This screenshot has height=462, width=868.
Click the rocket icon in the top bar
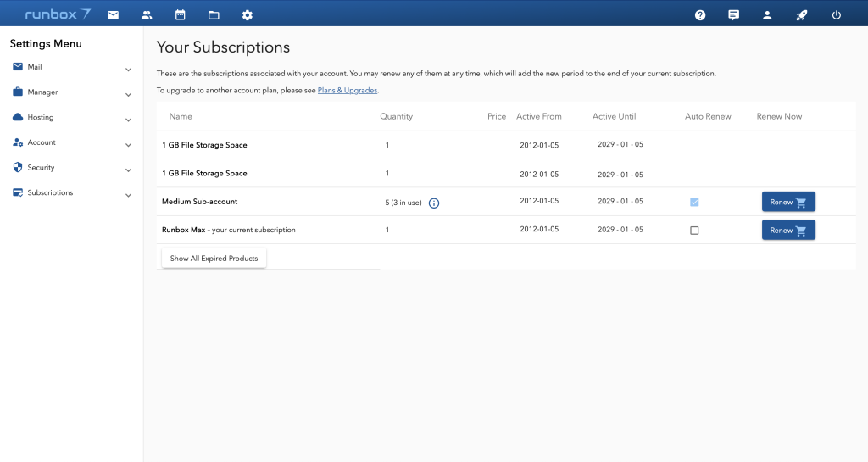[802, 14]
